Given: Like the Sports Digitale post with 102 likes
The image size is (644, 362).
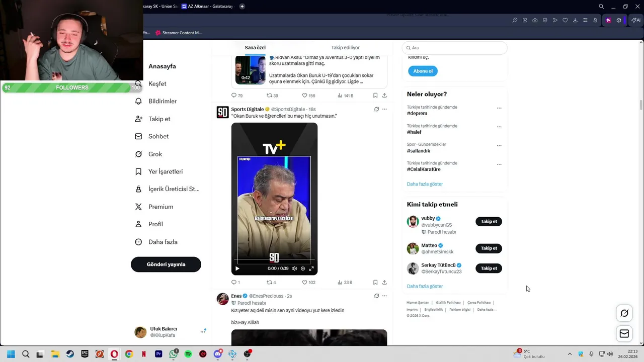Looking at the screenshot, I should (x=309, y=283).
